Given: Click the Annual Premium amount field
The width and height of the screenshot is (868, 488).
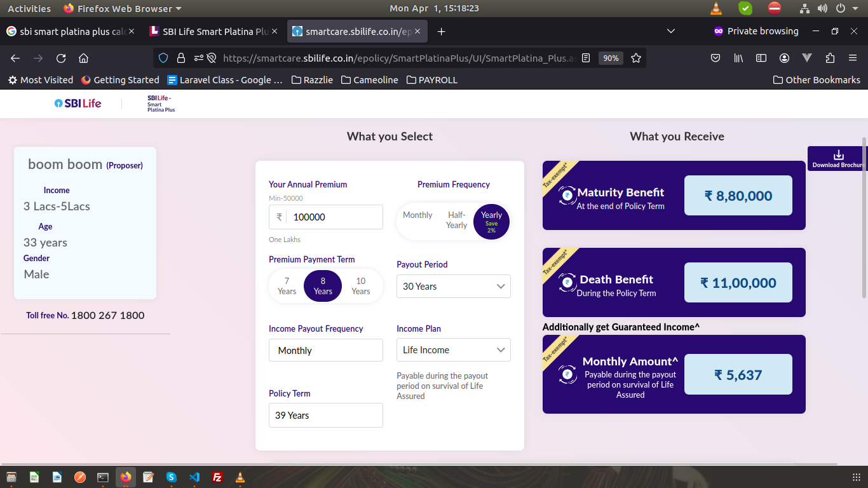Looking at the screenshot, I should 334,217.
